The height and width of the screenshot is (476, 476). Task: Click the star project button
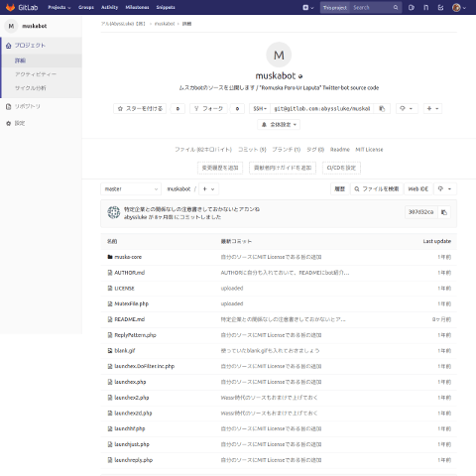(x=140, y=108)
